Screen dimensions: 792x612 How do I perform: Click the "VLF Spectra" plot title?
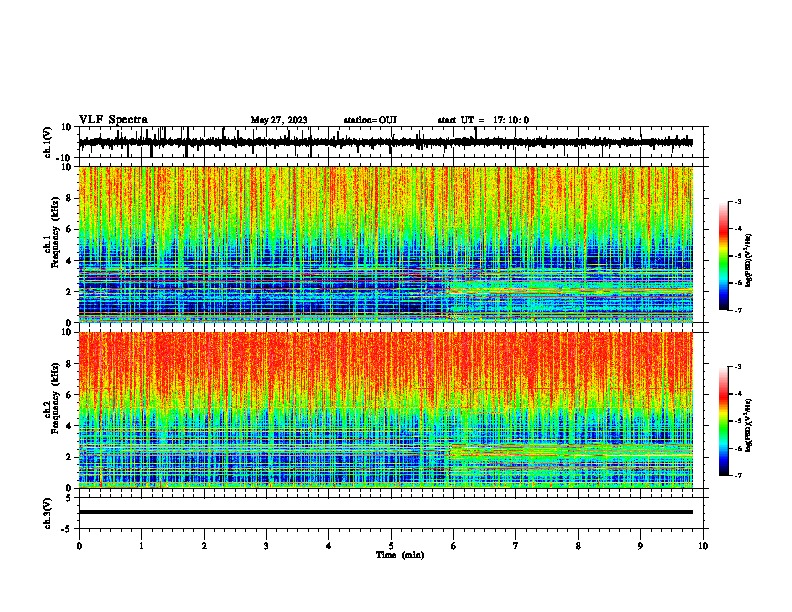pos(113,119)
